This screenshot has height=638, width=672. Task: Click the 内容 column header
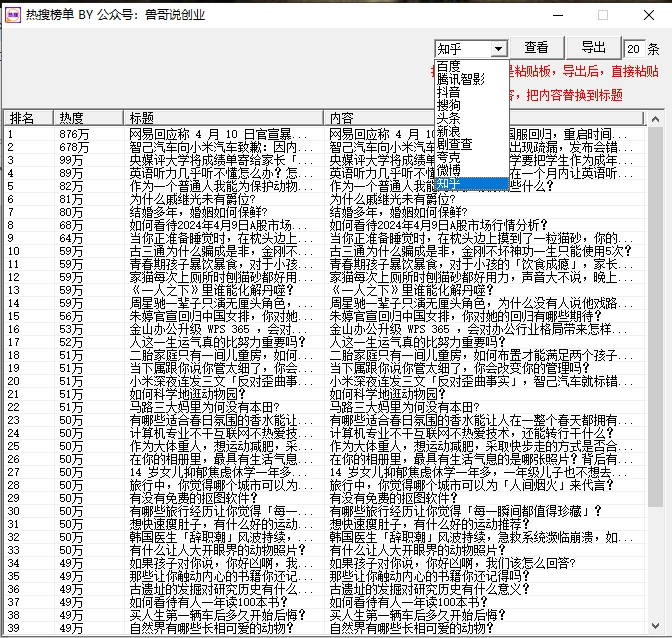[483, 117]
